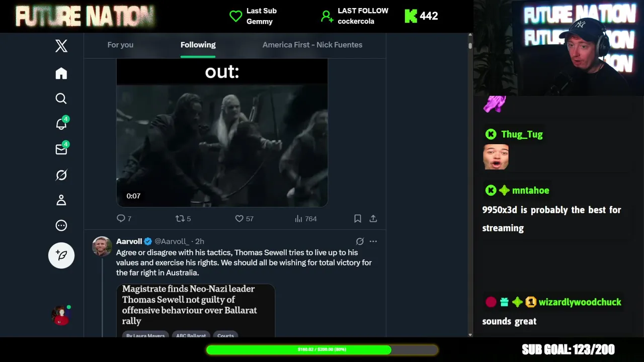Open three-dot menu on Aarvoll post
Viewport: 644px width, 362px height.
click(x=373, y=241)
